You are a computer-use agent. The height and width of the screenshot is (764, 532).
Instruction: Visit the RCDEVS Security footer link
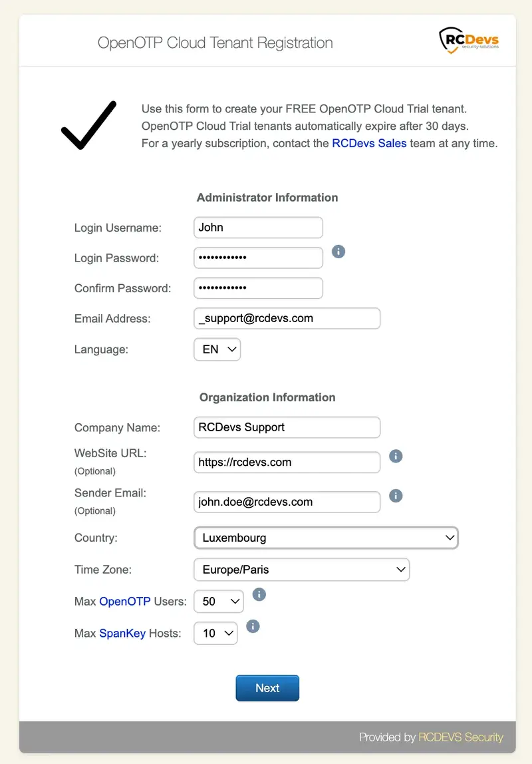point(460,737)
